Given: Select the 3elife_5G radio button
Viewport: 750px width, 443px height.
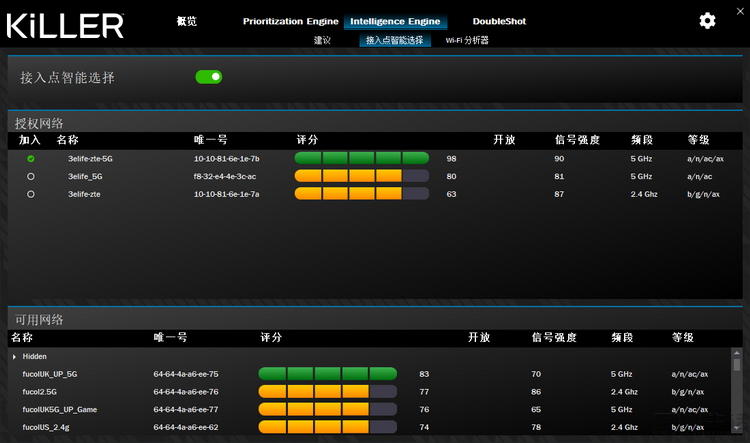Looking at the screenshot, I should [31, 177].
